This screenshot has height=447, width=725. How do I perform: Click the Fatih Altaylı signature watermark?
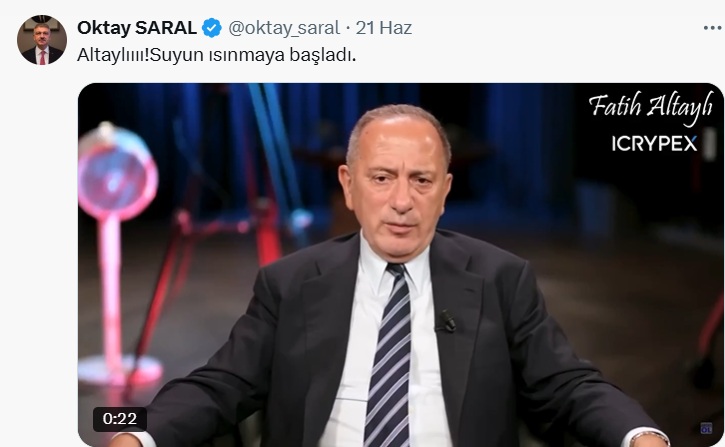click(651, 107)
